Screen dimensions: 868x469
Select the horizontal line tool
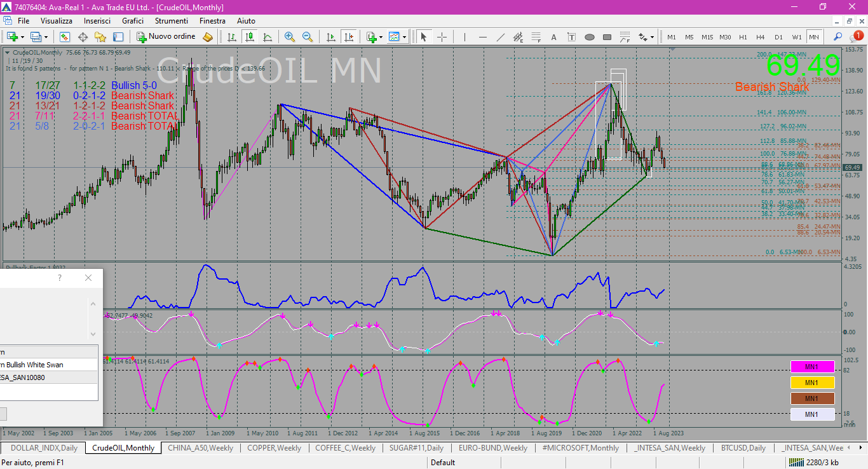(482, 37)
